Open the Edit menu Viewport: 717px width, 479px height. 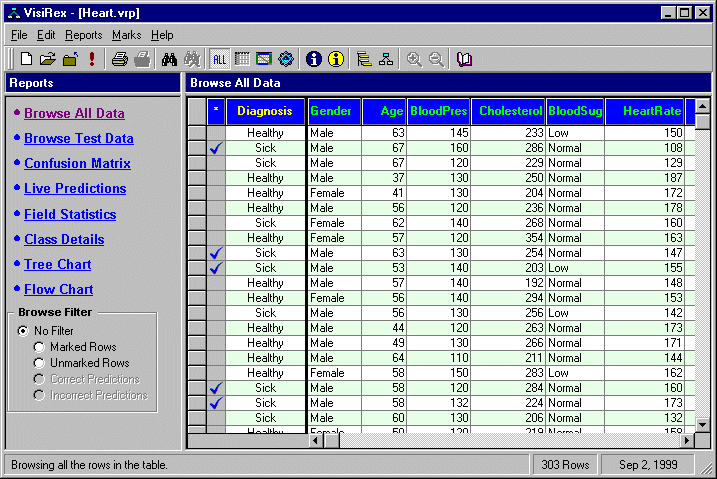coord(46,35)
